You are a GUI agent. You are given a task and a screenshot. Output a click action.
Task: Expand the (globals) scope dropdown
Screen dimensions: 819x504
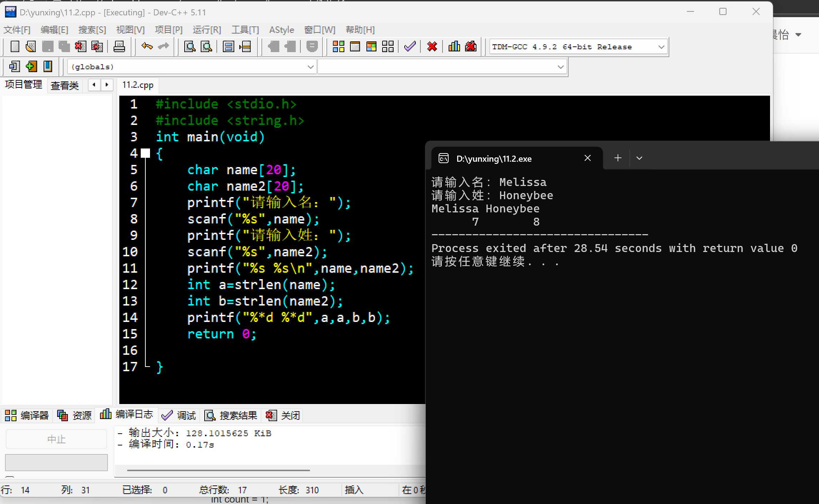pyautogui.click(x=310, y=67)
